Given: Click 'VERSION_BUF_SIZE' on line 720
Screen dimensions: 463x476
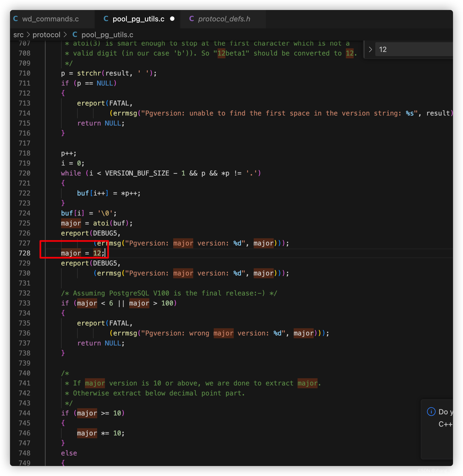Looking at the screenshot, I should 137,173.
